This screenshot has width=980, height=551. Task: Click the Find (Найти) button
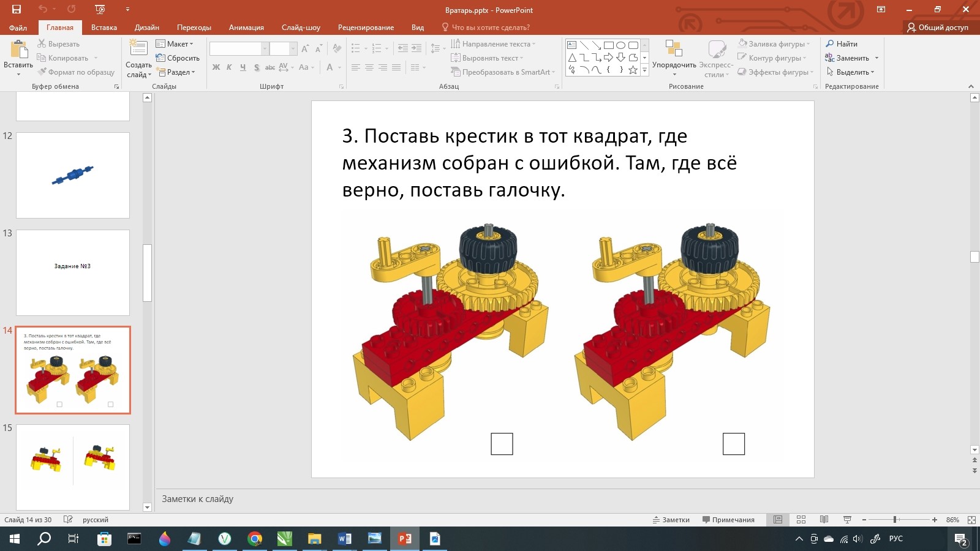[x=842, y=44]
